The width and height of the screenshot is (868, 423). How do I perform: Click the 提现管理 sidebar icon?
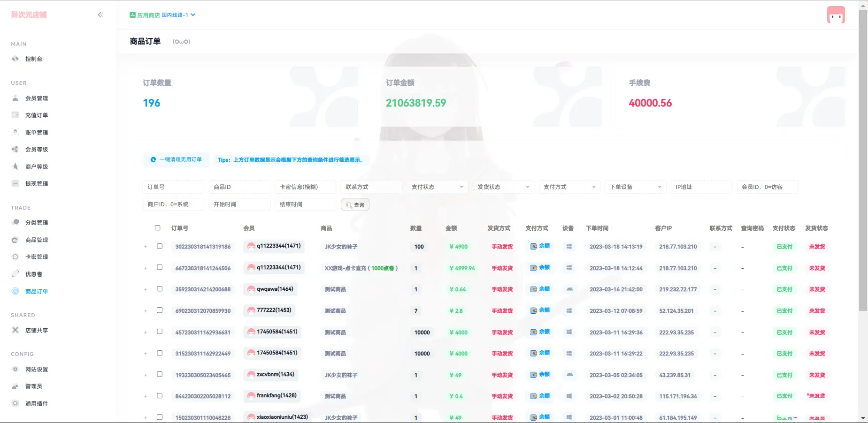coord(15,184)
